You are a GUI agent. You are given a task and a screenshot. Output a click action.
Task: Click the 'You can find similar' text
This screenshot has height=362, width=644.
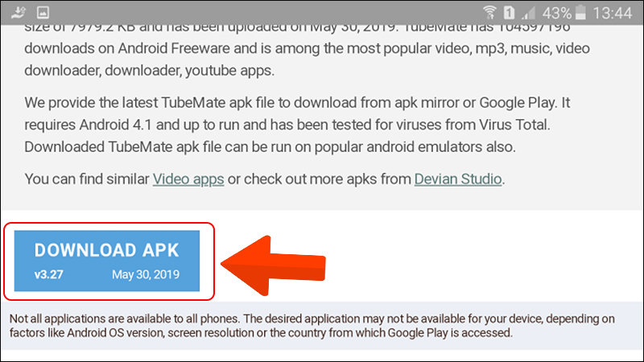coord(87,179)
